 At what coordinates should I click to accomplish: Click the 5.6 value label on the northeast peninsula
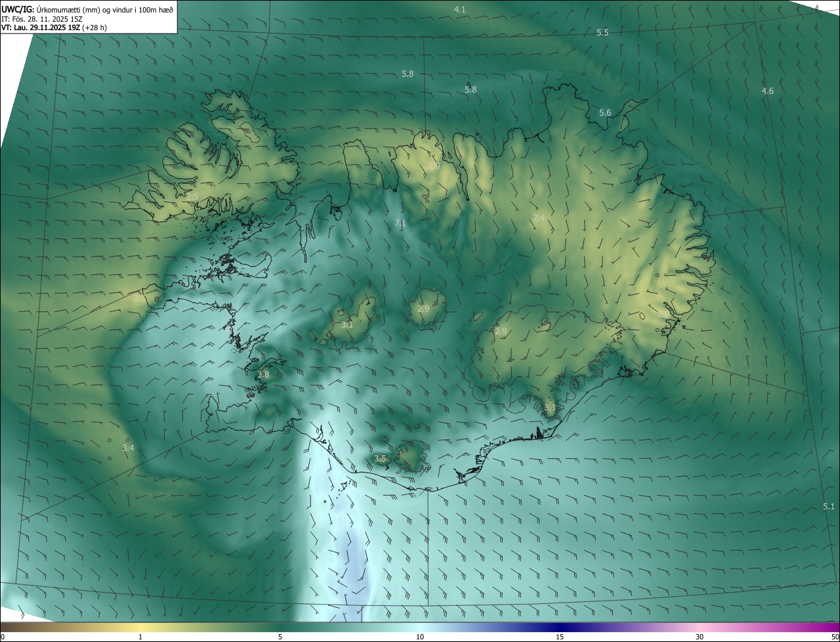click(x=605, y=112)
